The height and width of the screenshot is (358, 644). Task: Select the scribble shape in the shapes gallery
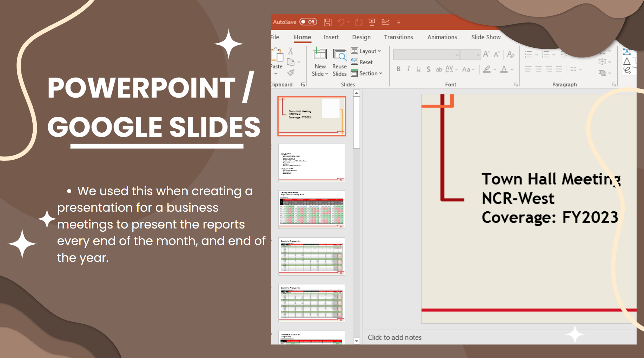tap(627, 70)
